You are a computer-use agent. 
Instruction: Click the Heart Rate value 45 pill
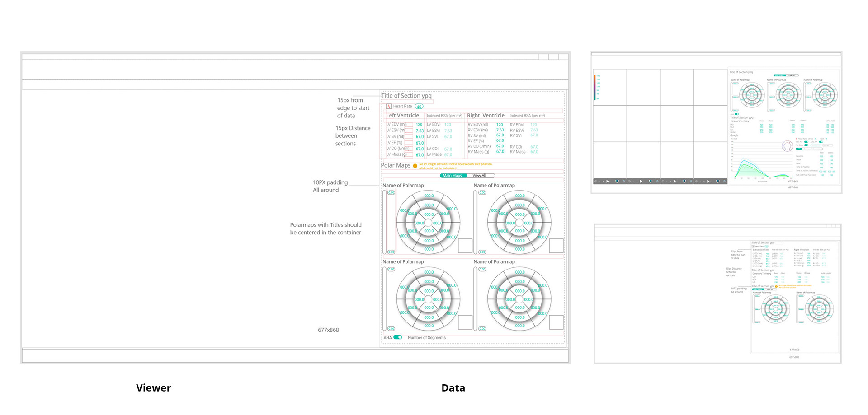point(419,107)
